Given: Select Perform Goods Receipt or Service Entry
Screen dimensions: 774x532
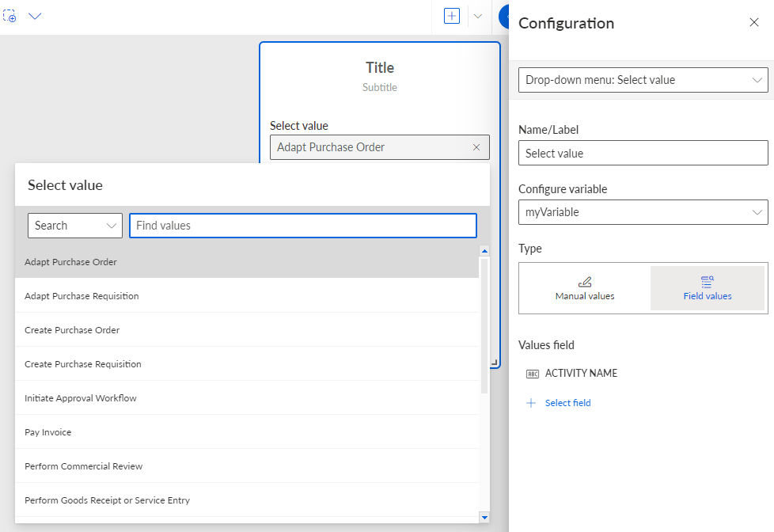Looking at the screenshot, I should (247, 500).
